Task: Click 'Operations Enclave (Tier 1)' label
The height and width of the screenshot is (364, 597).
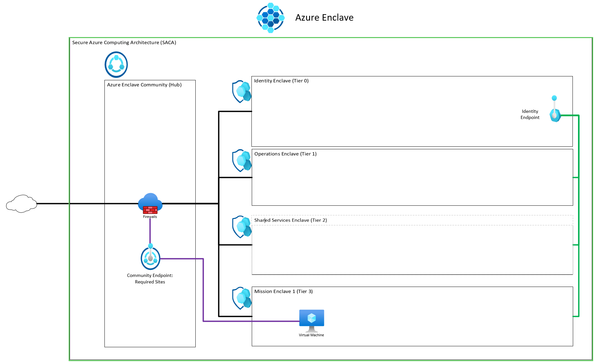Action: tap(286, 154)
